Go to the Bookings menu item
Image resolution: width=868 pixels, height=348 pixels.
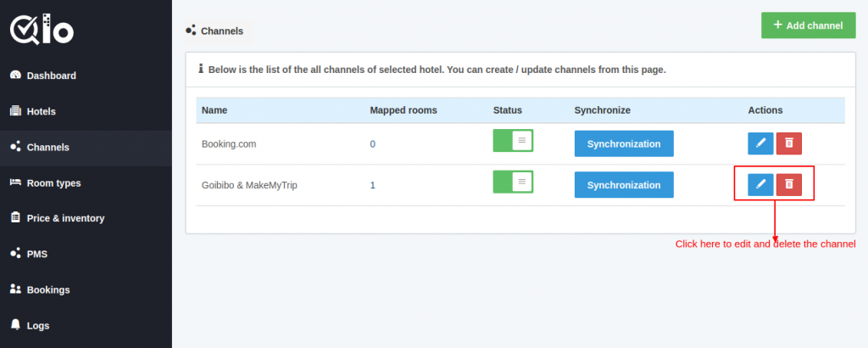(x=48, y=289)
